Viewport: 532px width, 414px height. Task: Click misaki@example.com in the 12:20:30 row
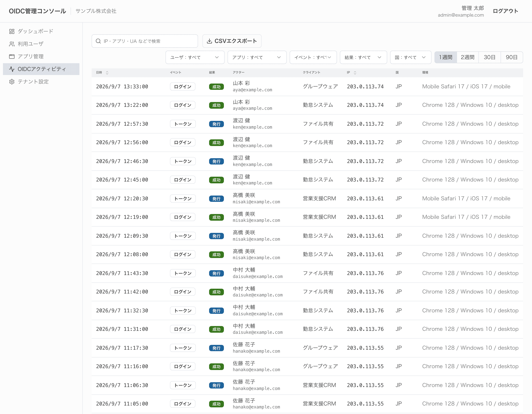click(x=256, y=202)
